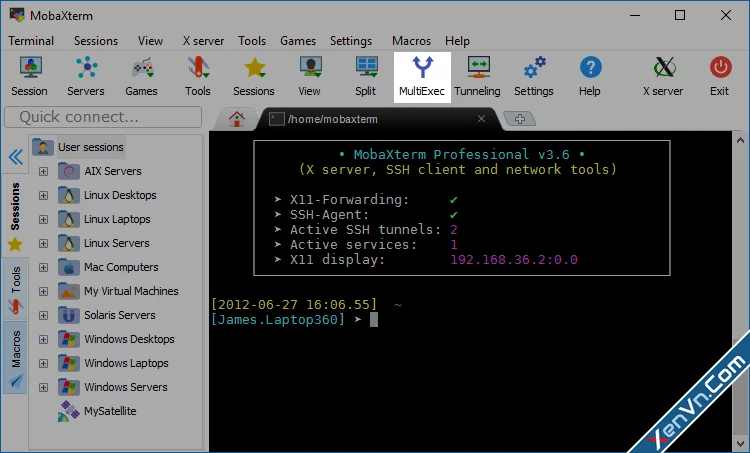Go to the home tab icon
The width and height of the screenshot is (750, 453).
236,119
